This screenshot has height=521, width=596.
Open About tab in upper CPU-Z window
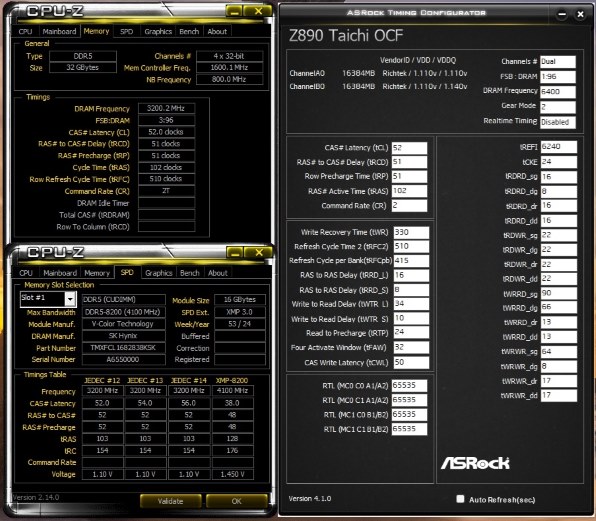(217, 31)
